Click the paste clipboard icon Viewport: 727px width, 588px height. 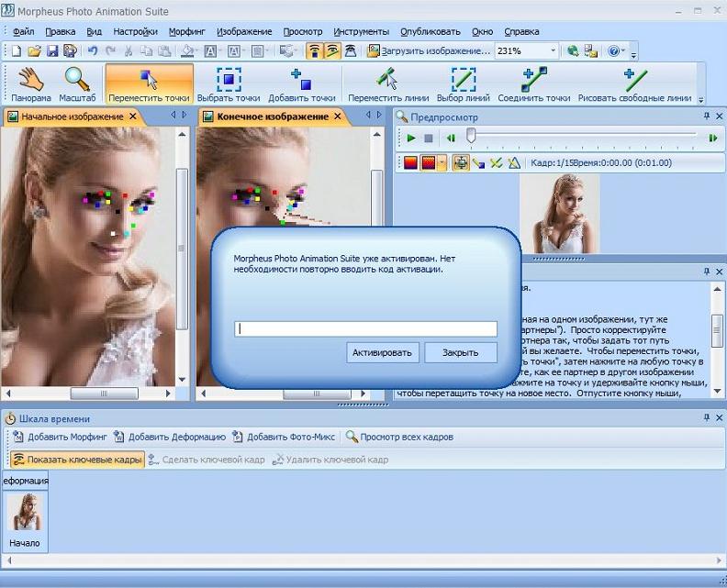point(164,51)
